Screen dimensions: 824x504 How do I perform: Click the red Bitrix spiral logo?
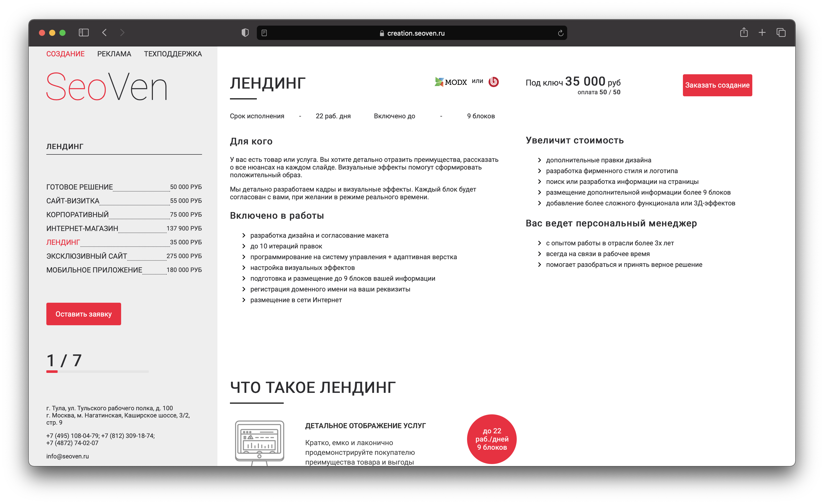494,82
